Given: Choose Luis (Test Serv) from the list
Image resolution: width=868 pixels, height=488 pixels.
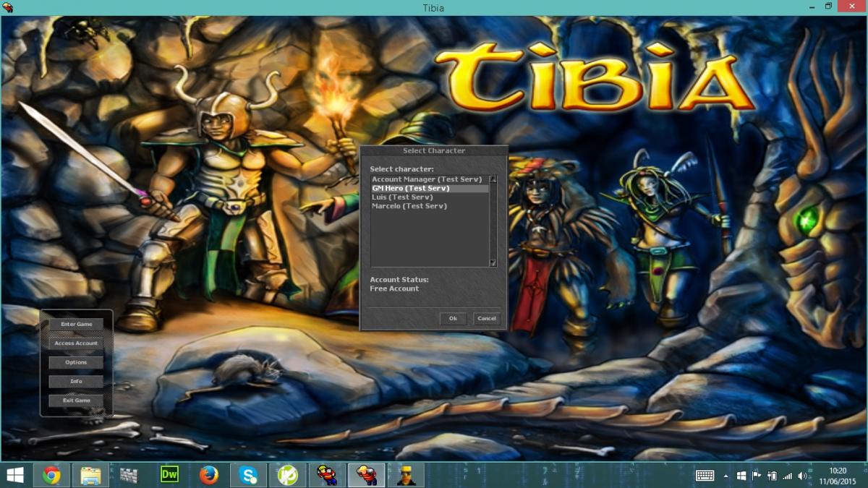Looking at the screenshot, I should (430, 197).
